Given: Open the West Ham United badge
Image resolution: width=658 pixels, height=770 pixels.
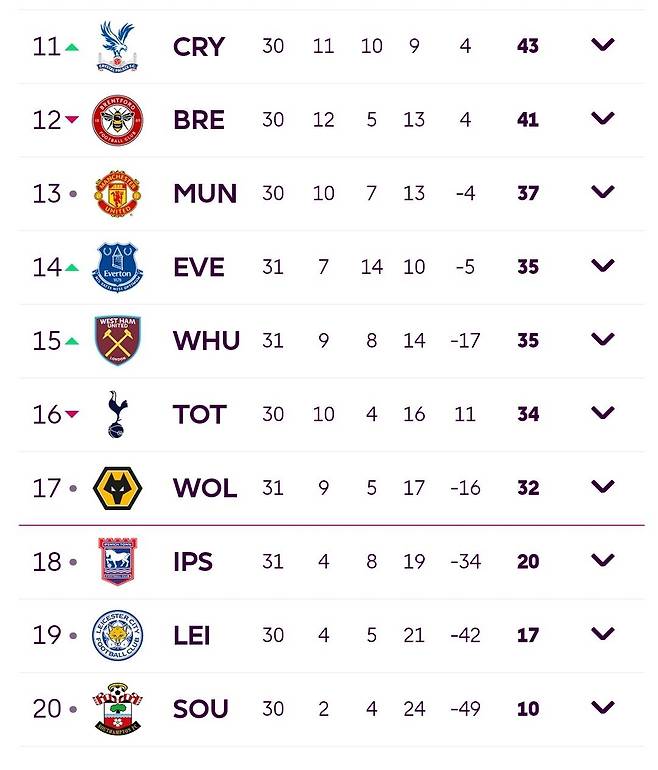Looking at the screenshot, I should click(117, 341).
